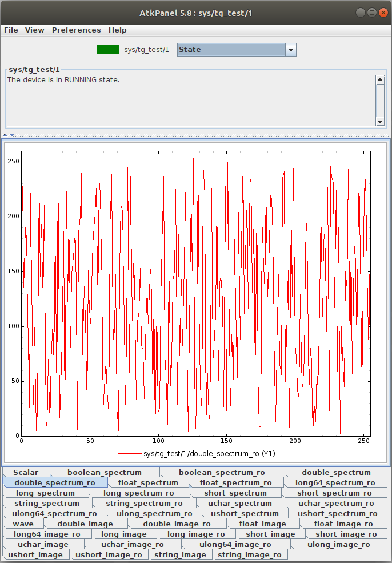Click the double_spectrum_ro legend entry
Screen dimensions: 392x563
(197, 453)
